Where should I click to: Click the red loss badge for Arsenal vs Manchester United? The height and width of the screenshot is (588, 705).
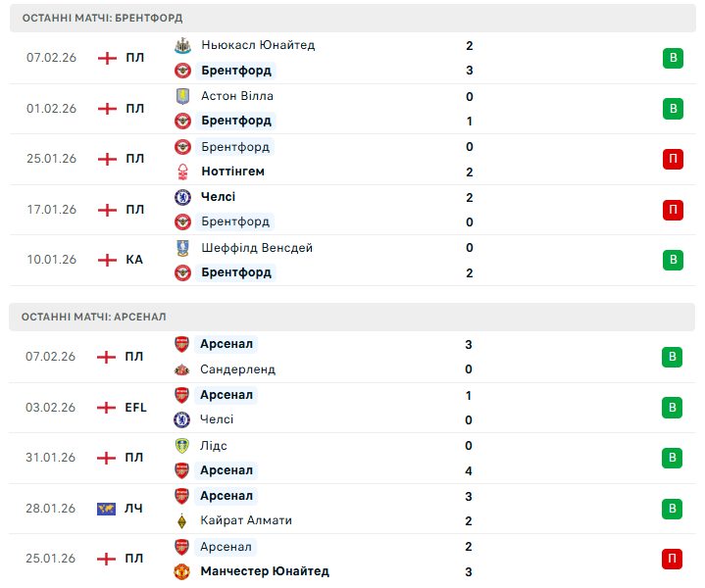pyautogui.click(x=673, y=559)
